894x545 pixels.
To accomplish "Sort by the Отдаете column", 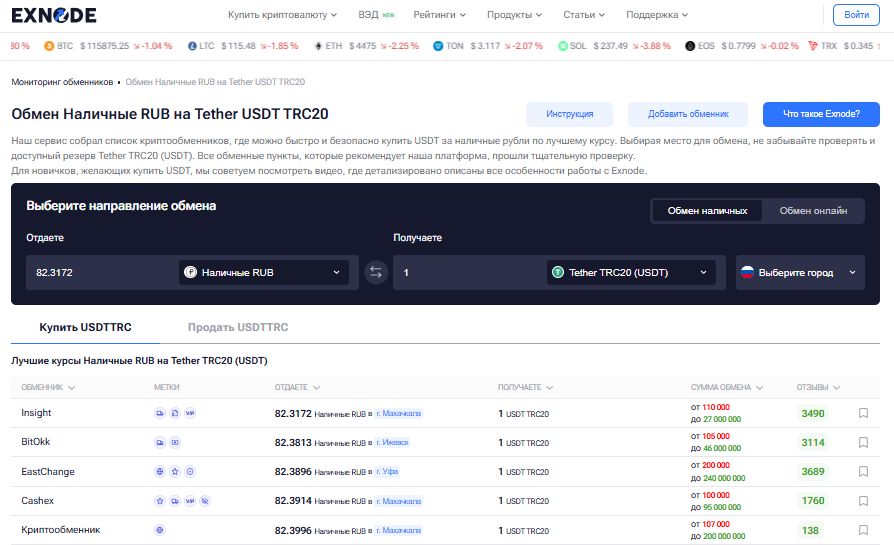I will 297,388.
